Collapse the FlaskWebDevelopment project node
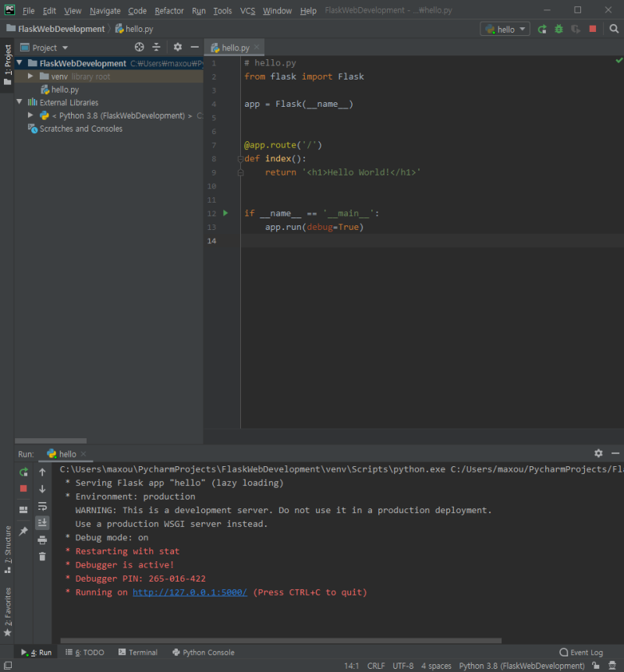This screenshot has height=672, width=624. 18,63
